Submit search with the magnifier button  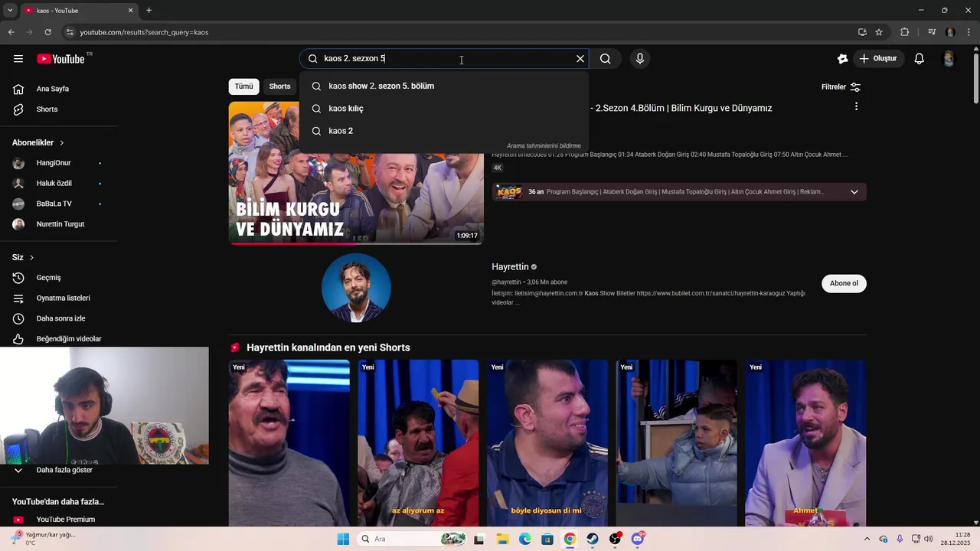pyautogui.click(x=606, y=59)
